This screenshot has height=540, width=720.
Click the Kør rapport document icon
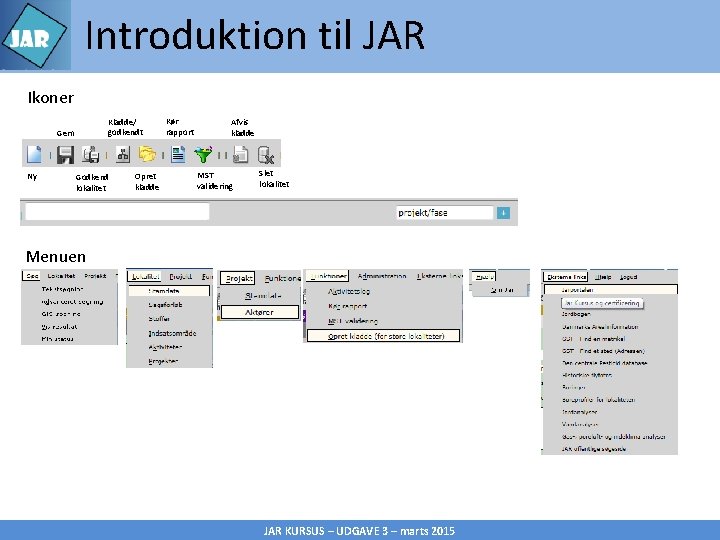[x=178, y=154]
